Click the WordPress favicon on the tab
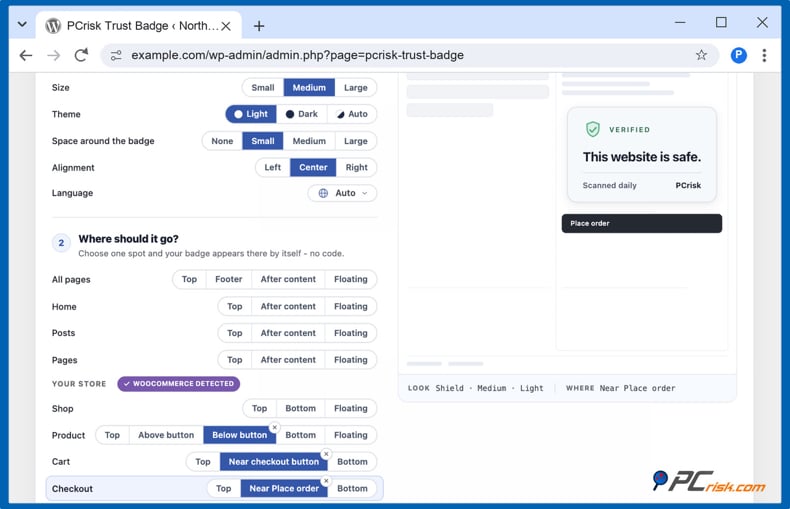 coord(53,26)
